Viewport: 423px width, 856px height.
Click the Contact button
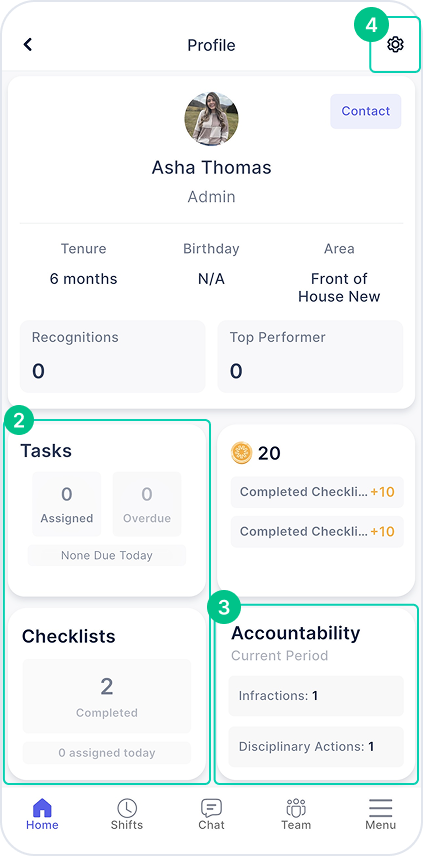point(366,111)
